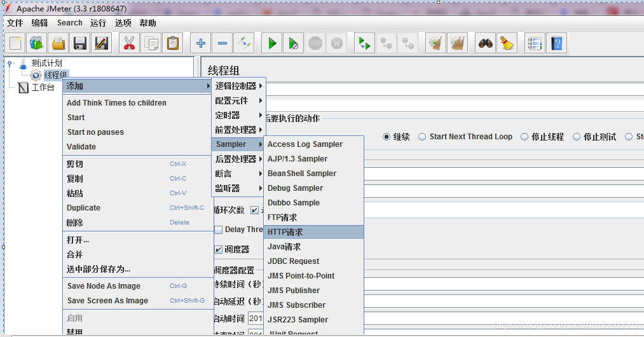Open the 编辑 menu
The image size is (644, 337).
(40, 23)
